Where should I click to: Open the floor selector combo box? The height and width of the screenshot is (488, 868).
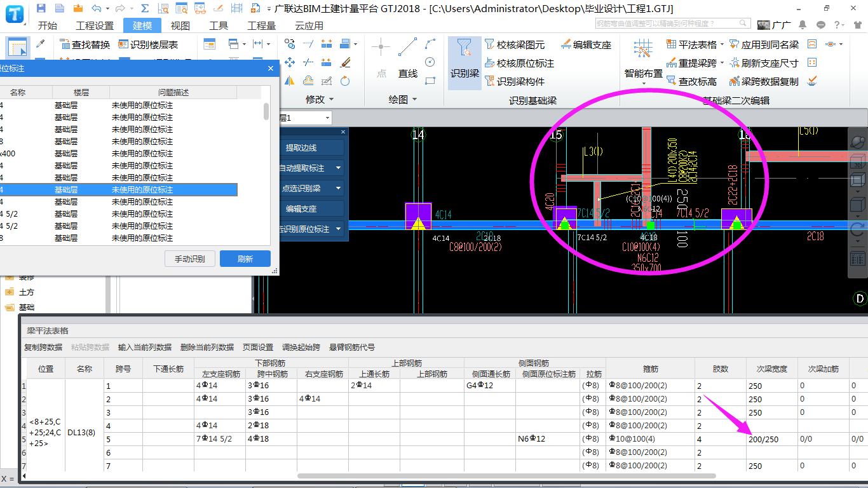click(x=305, y=118)
